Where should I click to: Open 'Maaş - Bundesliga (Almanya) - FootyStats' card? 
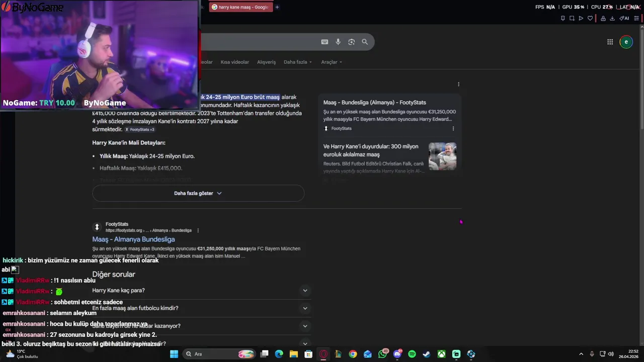coord(375,103)
